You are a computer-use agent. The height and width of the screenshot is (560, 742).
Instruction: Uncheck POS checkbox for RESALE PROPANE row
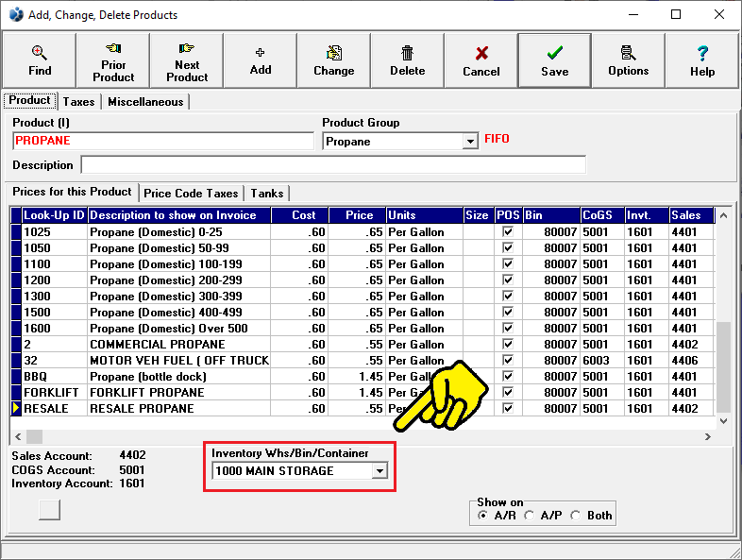pyautogui.click(x=508, y=409)
